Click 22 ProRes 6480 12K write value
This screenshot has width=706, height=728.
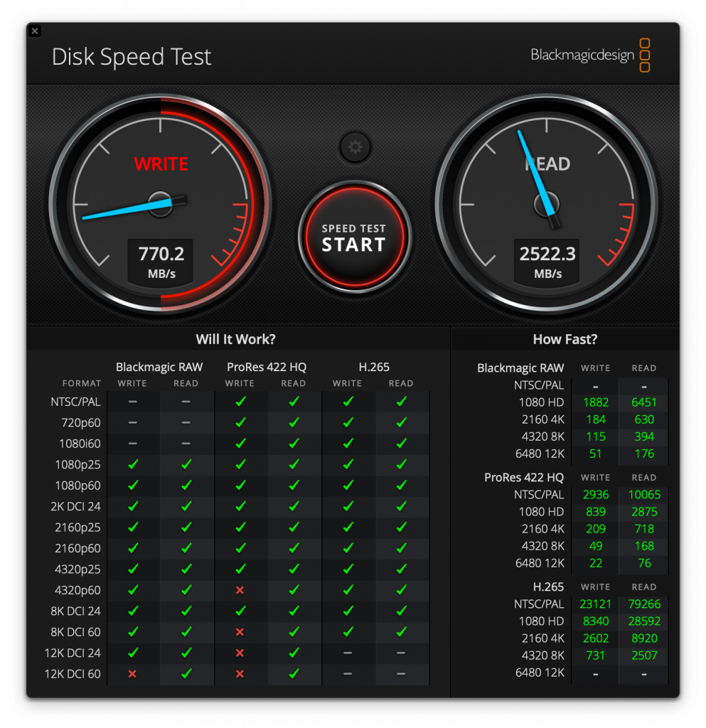tap(596, 563)
